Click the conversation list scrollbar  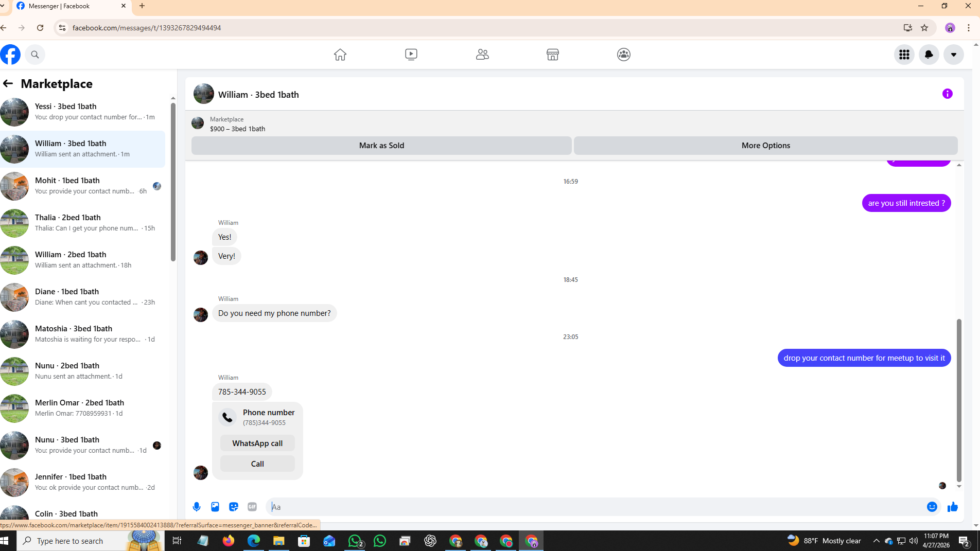(173, 182)
